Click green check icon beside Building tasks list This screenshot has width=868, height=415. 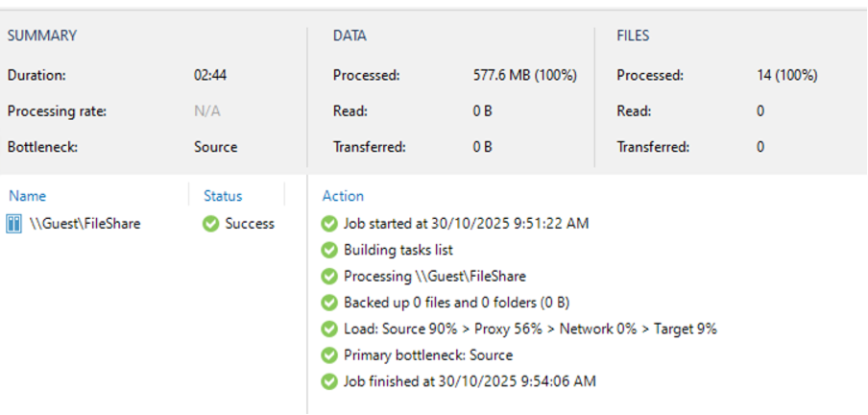(x=330, y=250)
